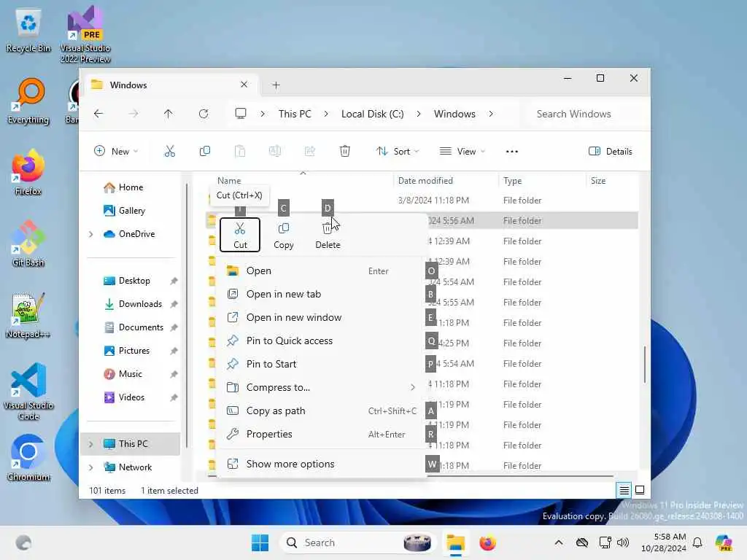Open the Desktop quick access folder

coord(134,281)
